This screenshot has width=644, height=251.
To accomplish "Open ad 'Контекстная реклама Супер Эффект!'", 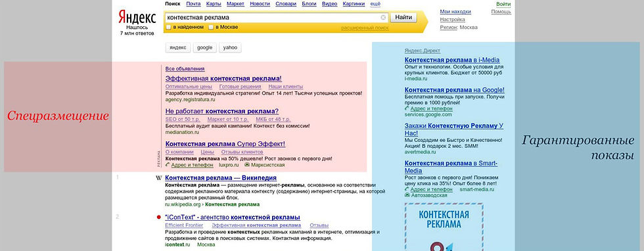I will click(225, 144).
